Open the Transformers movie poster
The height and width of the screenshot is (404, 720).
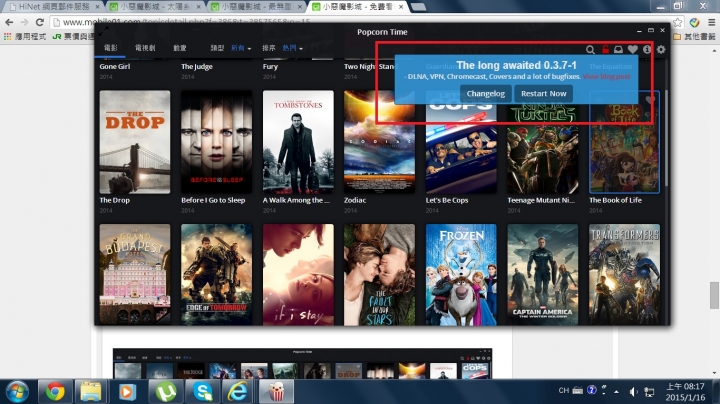tap(624, 275)
